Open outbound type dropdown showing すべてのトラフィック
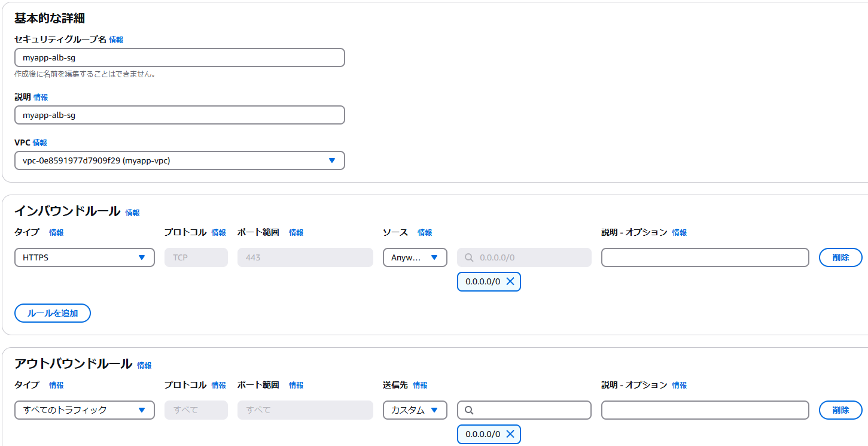 [x=84, y=410]
